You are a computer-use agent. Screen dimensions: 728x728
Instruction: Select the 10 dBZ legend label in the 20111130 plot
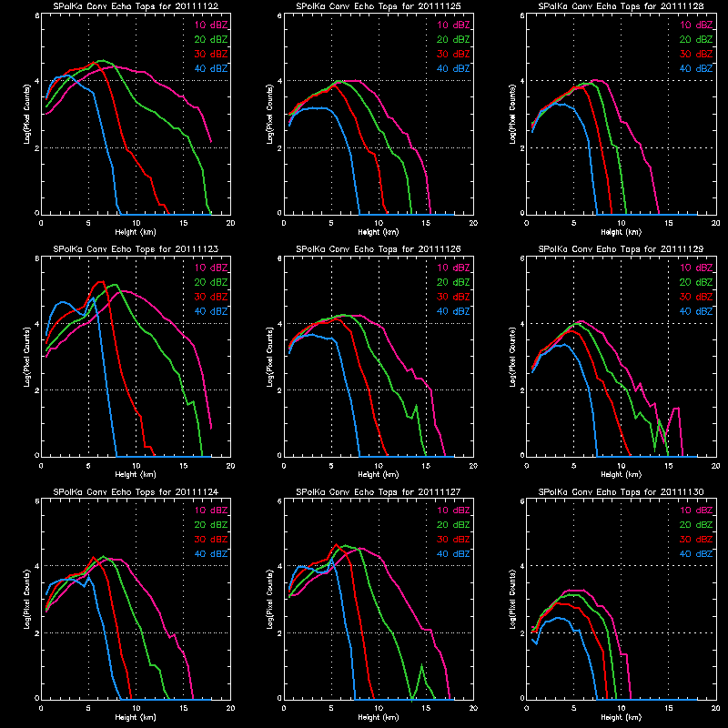pyautogui.click(x=696, y=511)
